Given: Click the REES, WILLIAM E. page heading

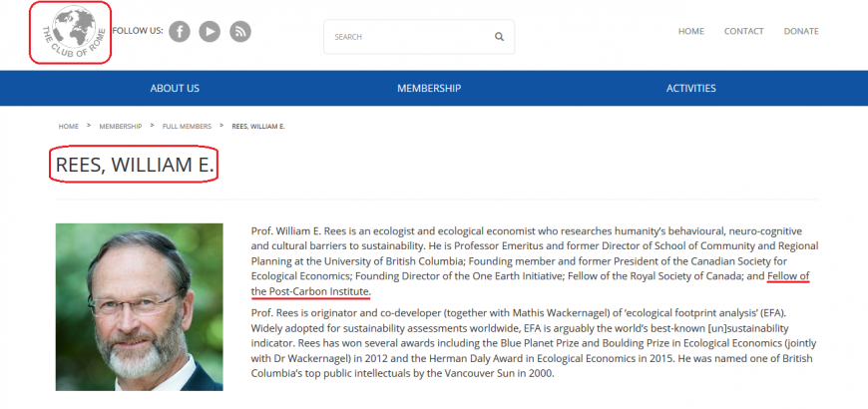Looking at the screenshot, I should [x=135, y=165].
